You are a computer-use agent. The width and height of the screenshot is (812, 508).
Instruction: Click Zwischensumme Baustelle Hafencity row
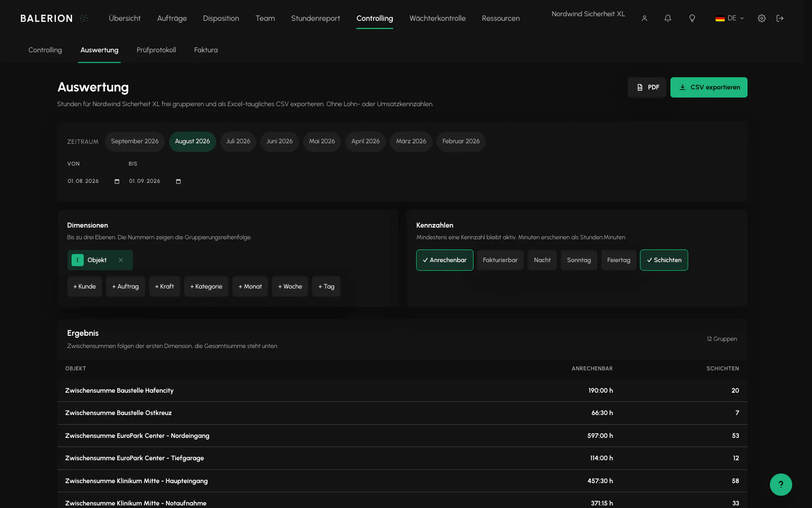tap(402, 391)
